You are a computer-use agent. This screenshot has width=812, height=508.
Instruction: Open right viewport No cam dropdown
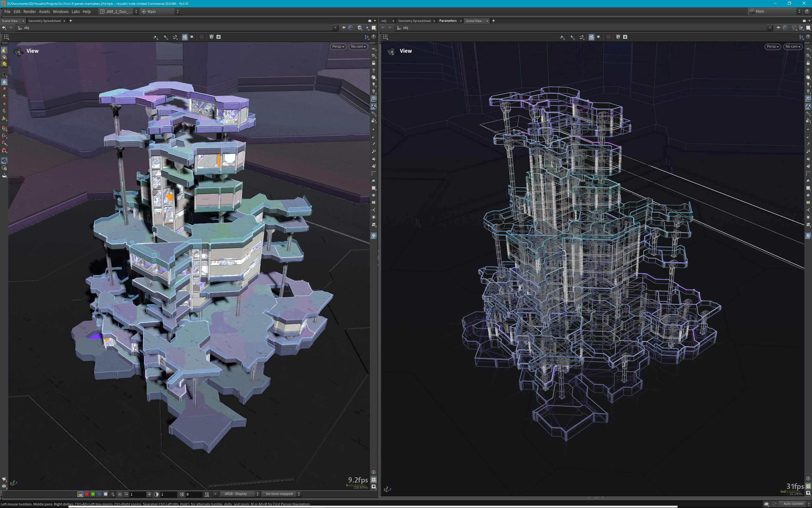pos(793,46)
